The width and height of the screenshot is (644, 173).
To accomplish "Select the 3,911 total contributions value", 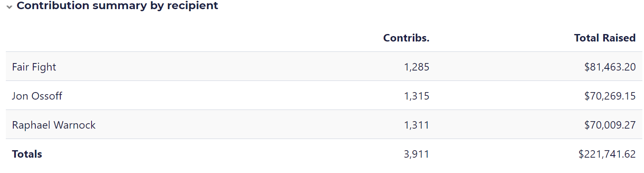I will pos(416,154).
